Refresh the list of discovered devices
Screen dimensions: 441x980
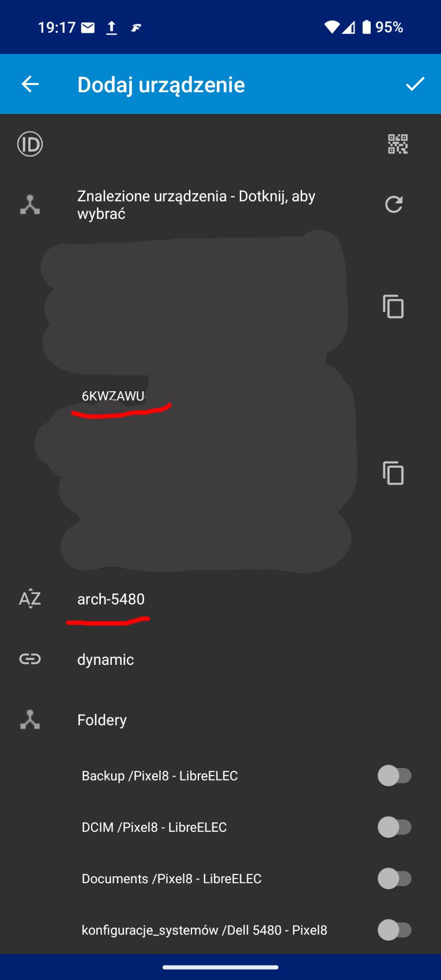[394, 205]
